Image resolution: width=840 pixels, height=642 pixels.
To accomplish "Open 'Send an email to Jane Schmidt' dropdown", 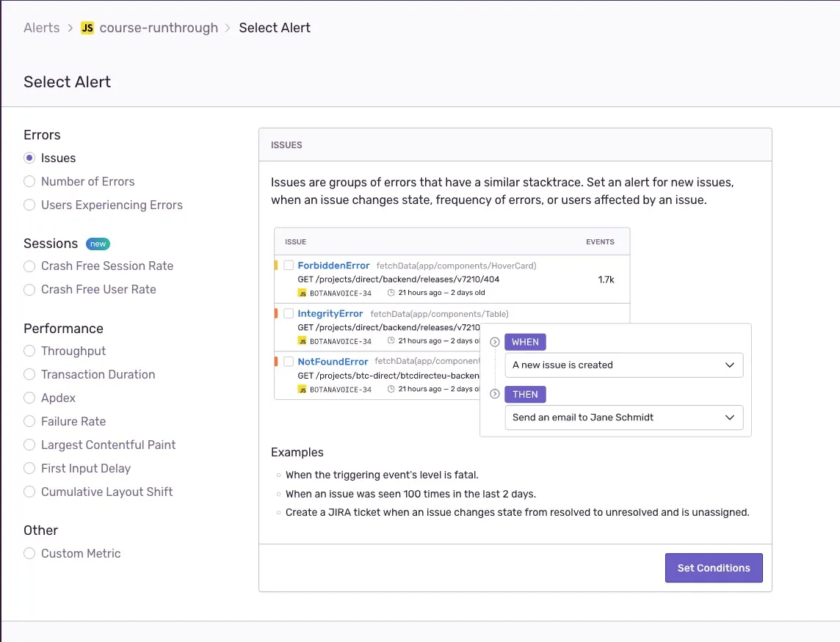I will point(624,417).
